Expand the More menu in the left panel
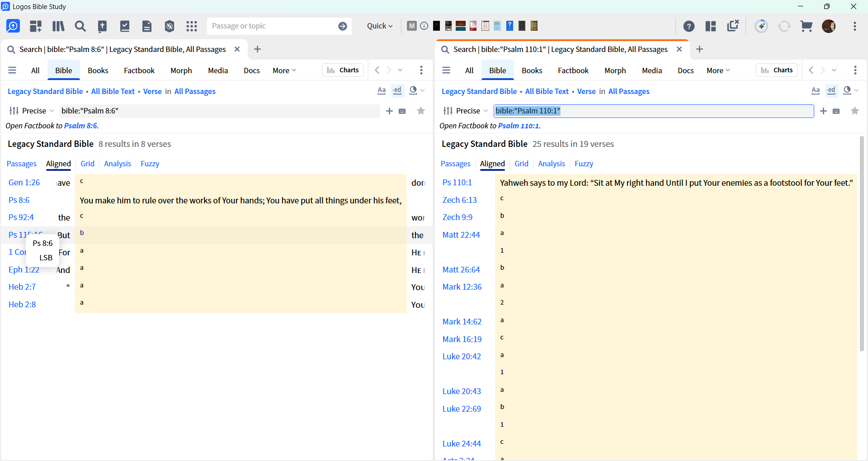This screenshot has height=461, width=868. (284, 71)
